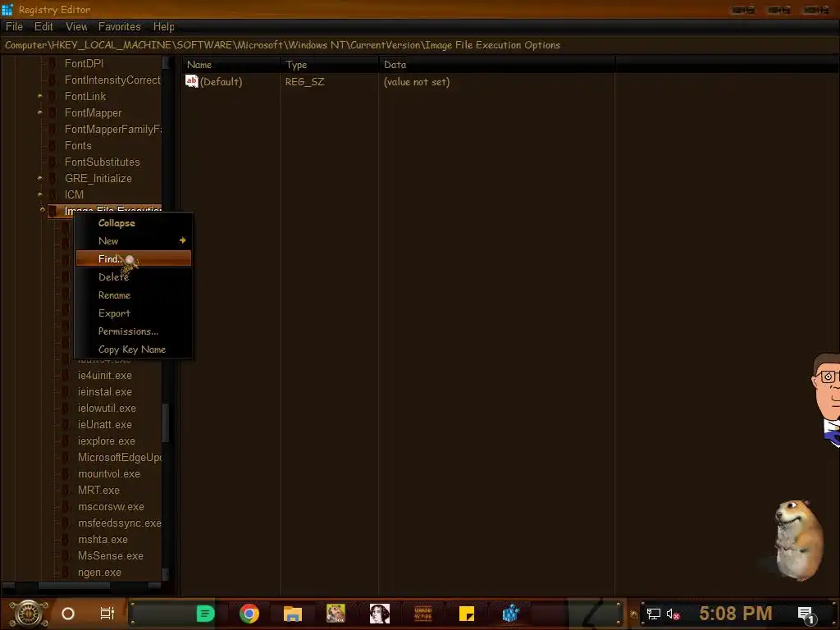The image size is (840, 630).
Task: Open the View menu
Action: tap(76, 26)
